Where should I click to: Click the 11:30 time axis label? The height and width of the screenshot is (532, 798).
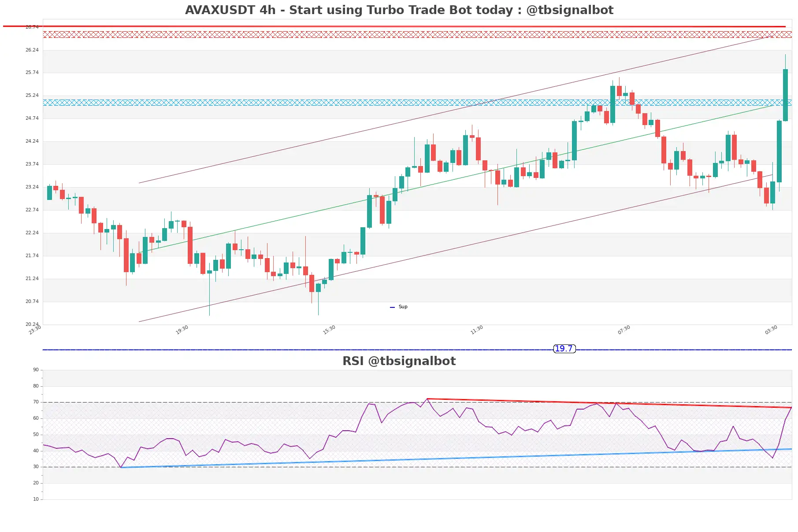(477, 330)
